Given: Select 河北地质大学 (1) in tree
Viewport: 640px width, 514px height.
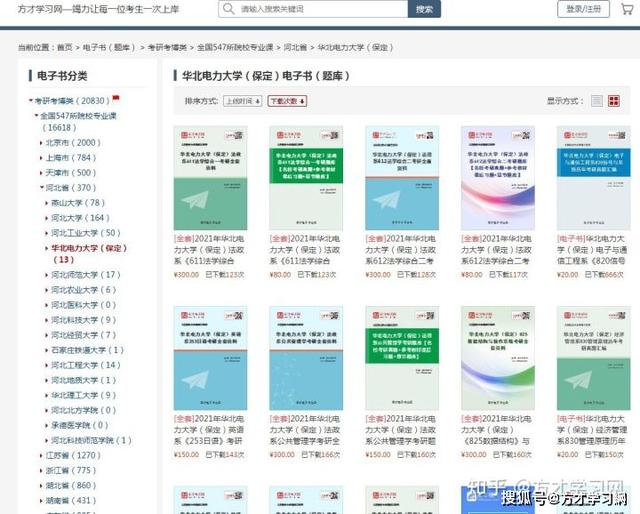Looking at the screenshot, I should 83,380.
